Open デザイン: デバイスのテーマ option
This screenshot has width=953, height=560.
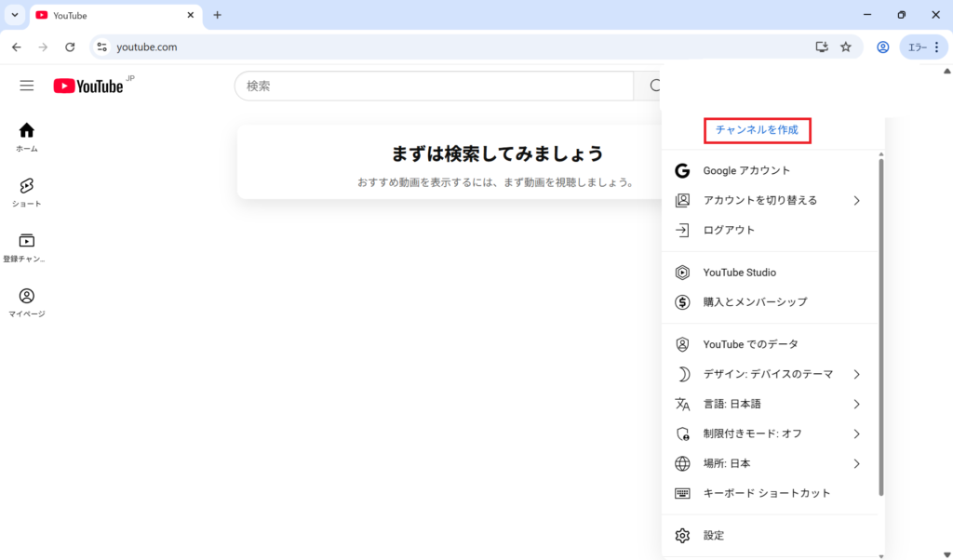click(x=770, y=374)
